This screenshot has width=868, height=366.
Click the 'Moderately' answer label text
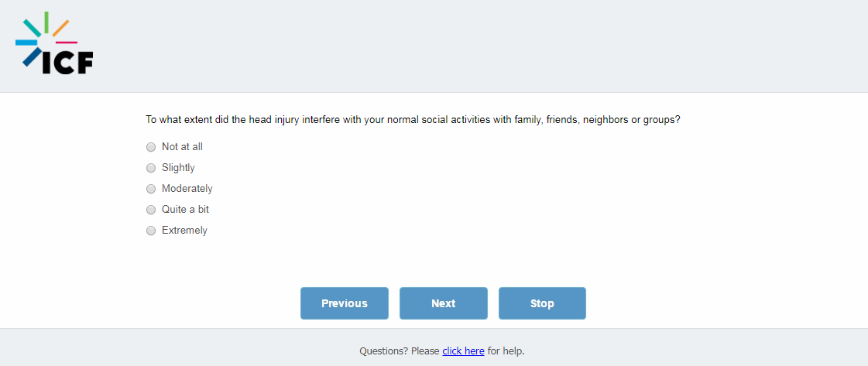(x=187, y=189)
